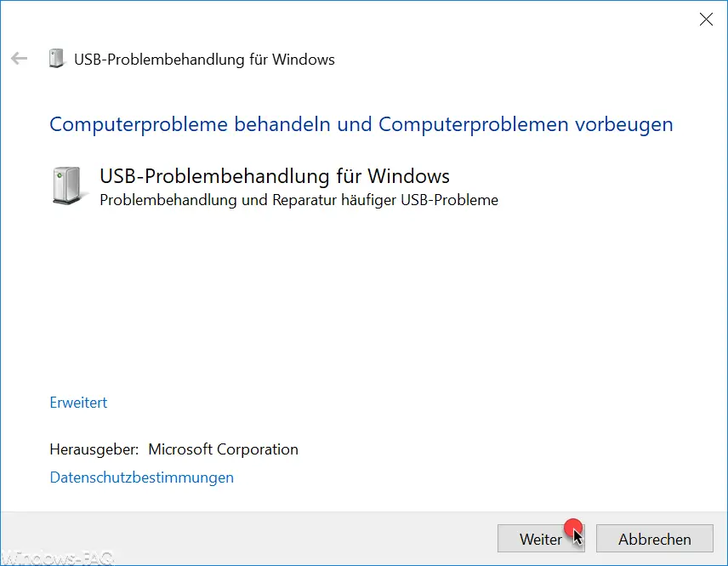Click the blue Computerprobleme behandeln heading

[361, 124]
